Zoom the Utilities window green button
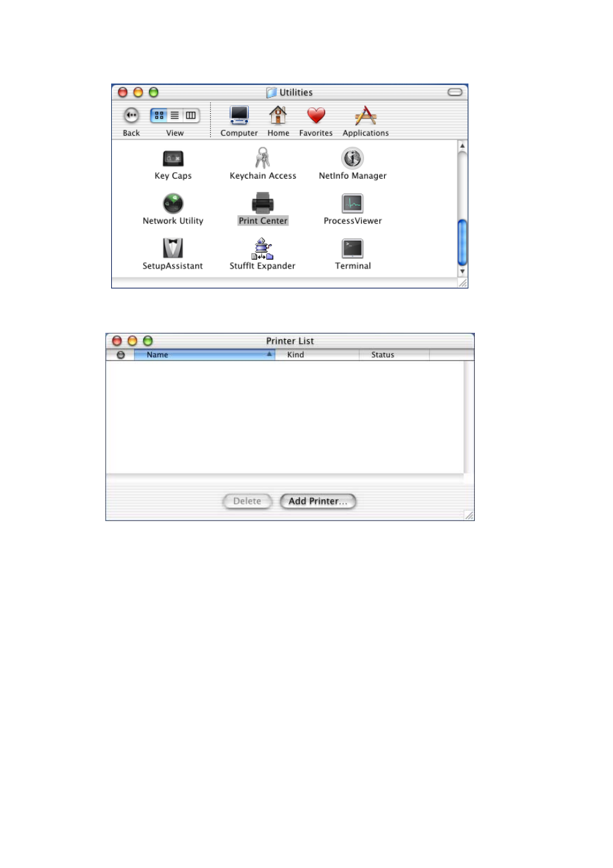Viewport: 613px width, 868px height. [x=154, y=93]
